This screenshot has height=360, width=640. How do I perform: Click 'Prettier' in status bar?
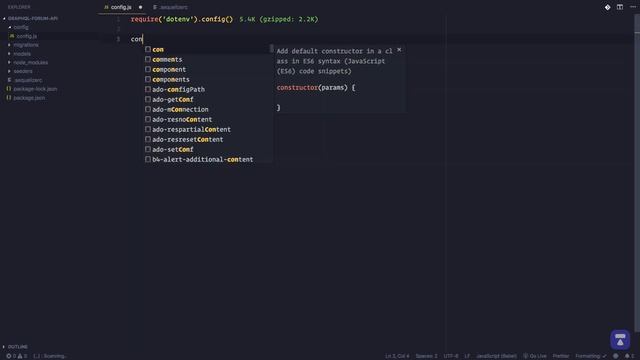561,356
